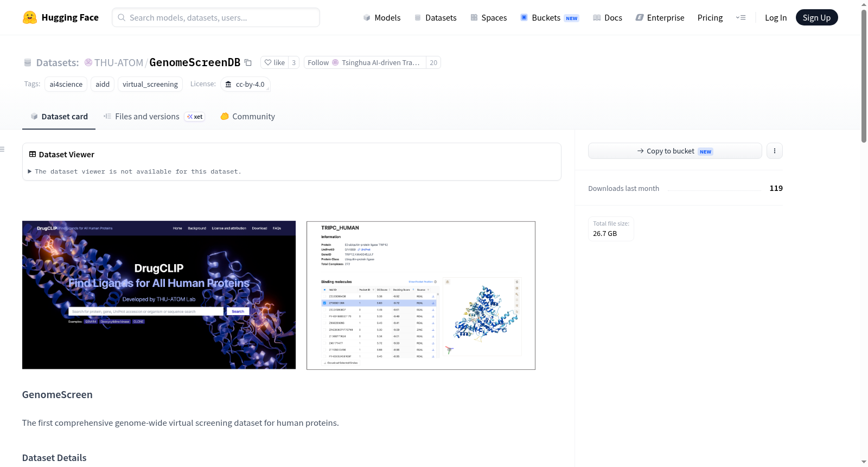This screenshot has width=868, height=467.
Task: Focus the search models input field
Action: pyautogui.click(x=216, y=17)
